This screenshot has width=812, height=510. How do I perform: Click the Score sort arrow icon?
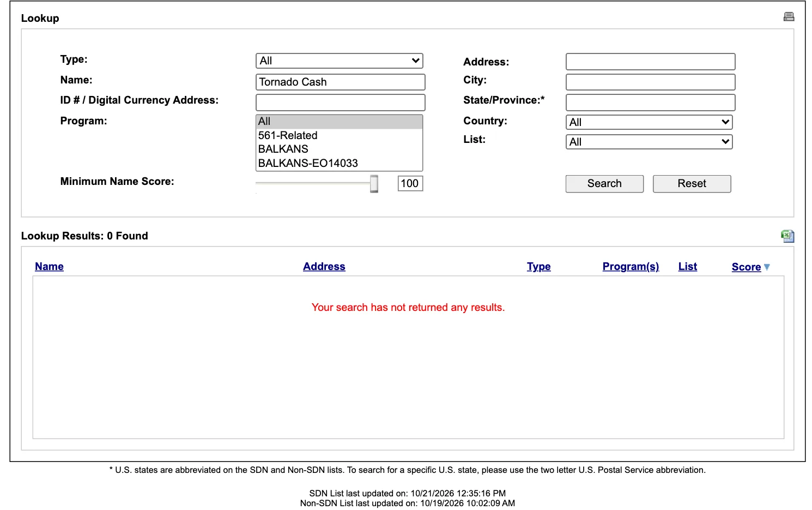[767, 267]
